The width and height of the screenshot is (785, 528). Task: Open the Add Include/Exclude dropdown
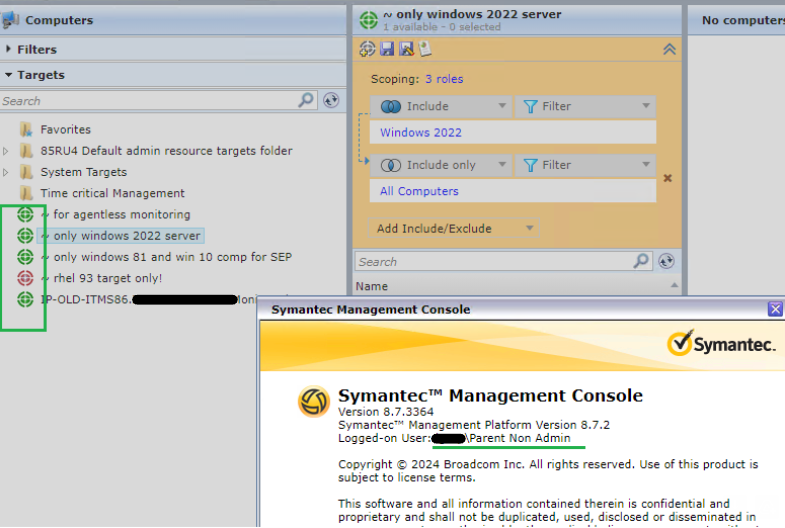point(454,228)
